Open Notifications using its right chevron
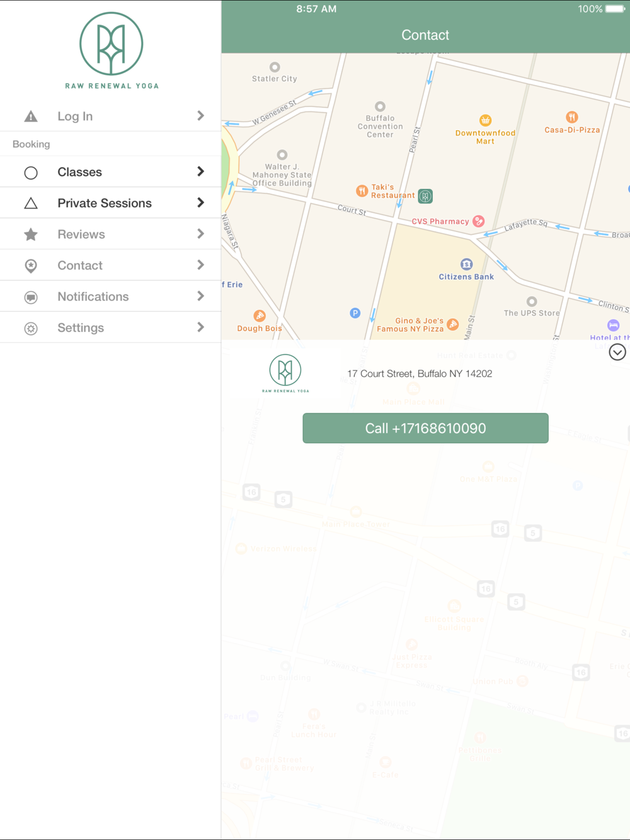Screen dimensions: 630x840 point(200,296)
